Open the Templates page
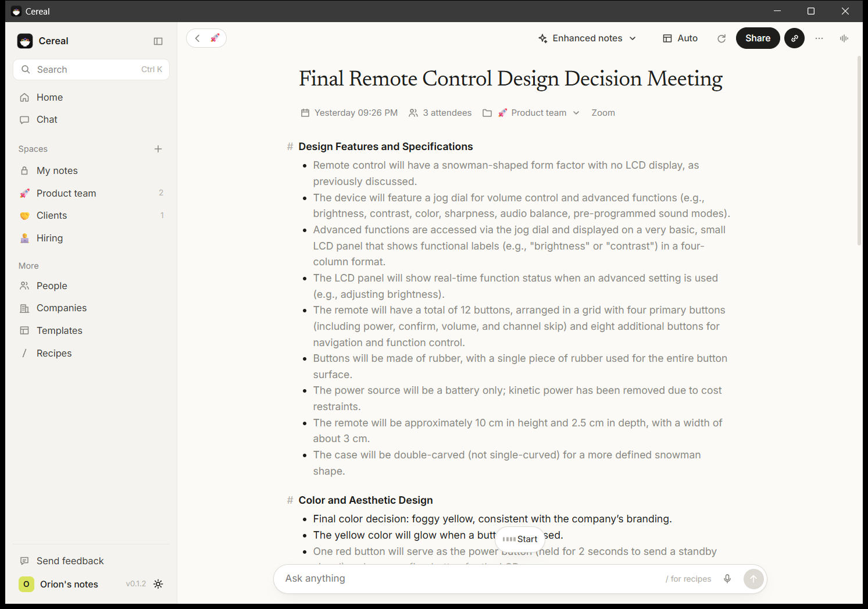This screenshot has height=609, width=868. point(91,330)
